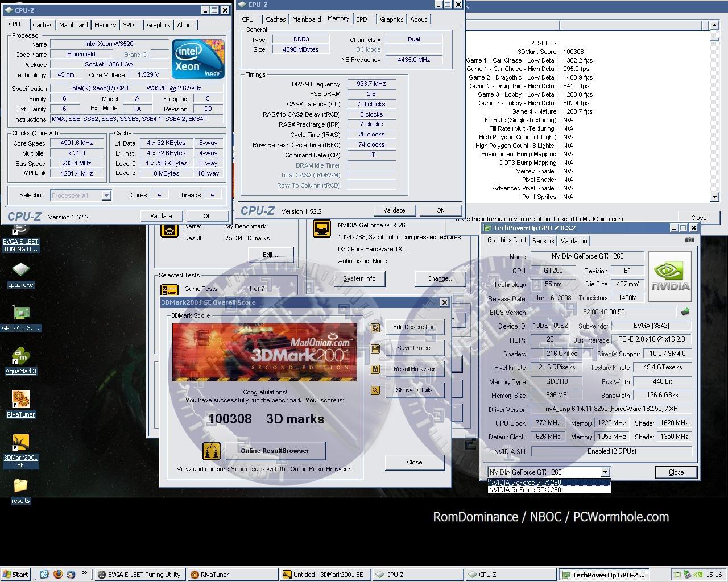Launch the cpuz.exe desktop icon

[20, 275]
